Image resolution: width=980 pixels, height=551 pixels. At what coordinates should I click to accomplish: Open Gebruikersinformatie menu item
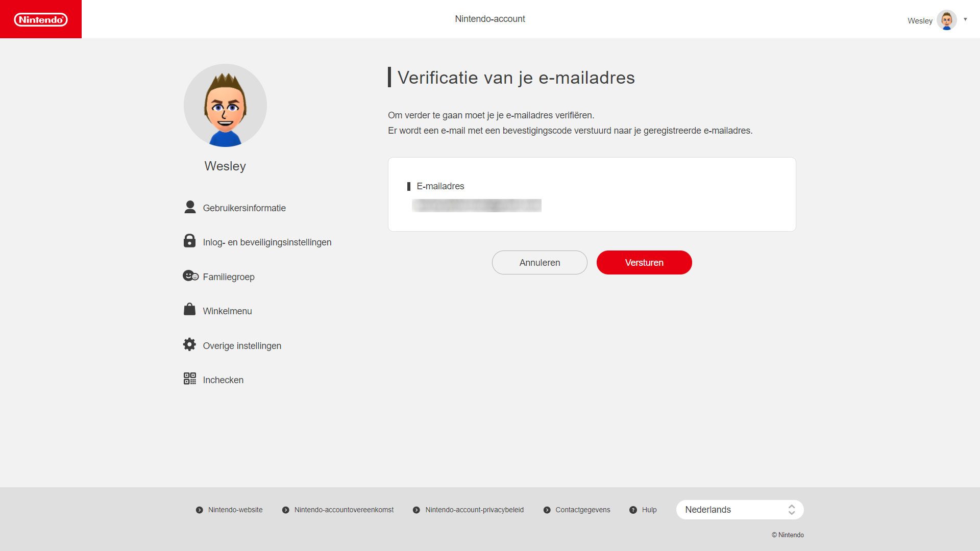pyautogui.click(x=244, y=208)
